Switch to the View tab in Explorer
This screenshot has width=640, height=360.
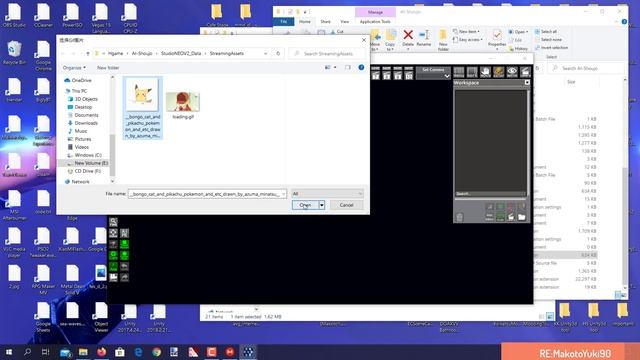click(344, 21)
